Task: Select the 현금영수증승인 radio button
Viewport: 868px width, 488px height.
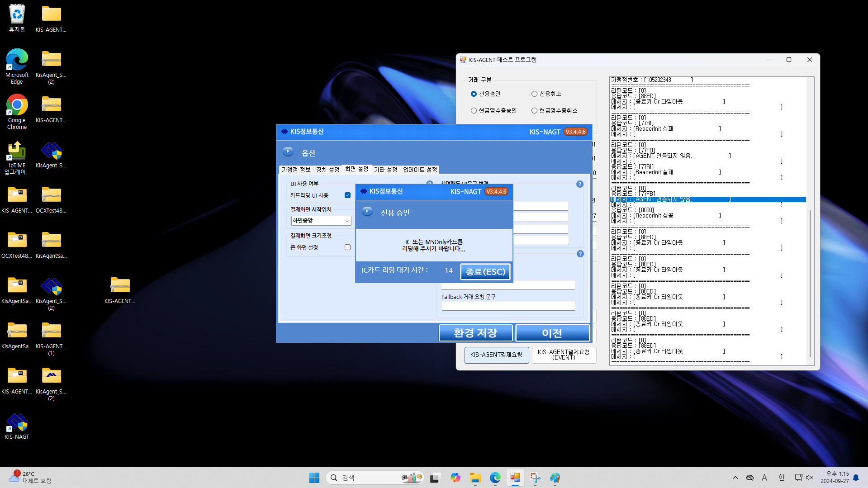Action: [474, 111]
